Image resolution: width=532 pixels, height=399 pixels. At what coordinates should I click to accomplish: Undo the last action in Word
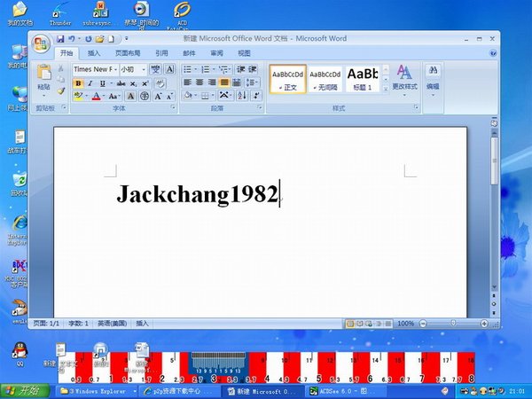click(72, 39)
